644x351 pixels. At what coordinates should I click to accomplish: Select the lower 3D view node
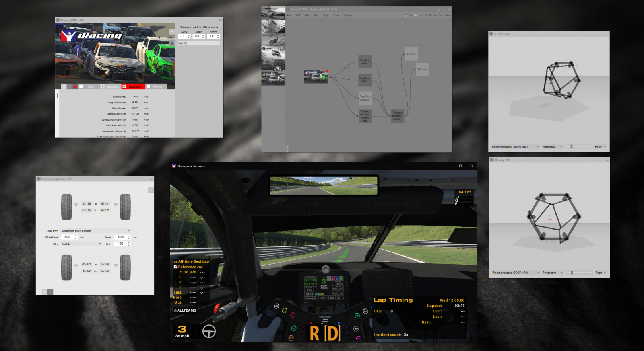coord(422,69)
